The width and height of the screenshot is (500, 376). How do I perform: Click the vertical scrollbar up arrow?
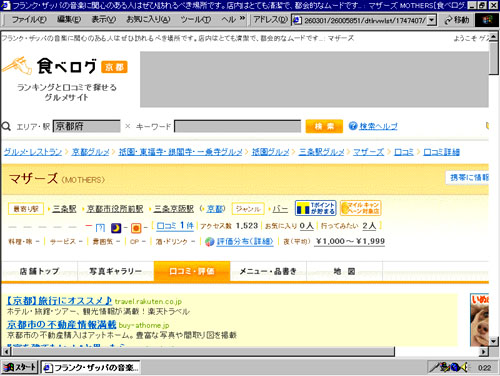tap(494, 36)
